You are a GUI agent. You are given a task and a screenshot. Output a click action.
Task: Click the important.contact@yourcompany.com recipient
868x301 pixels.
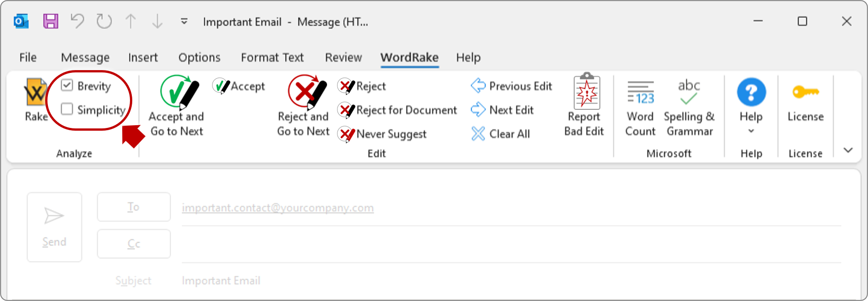click(x=278, y=208)
